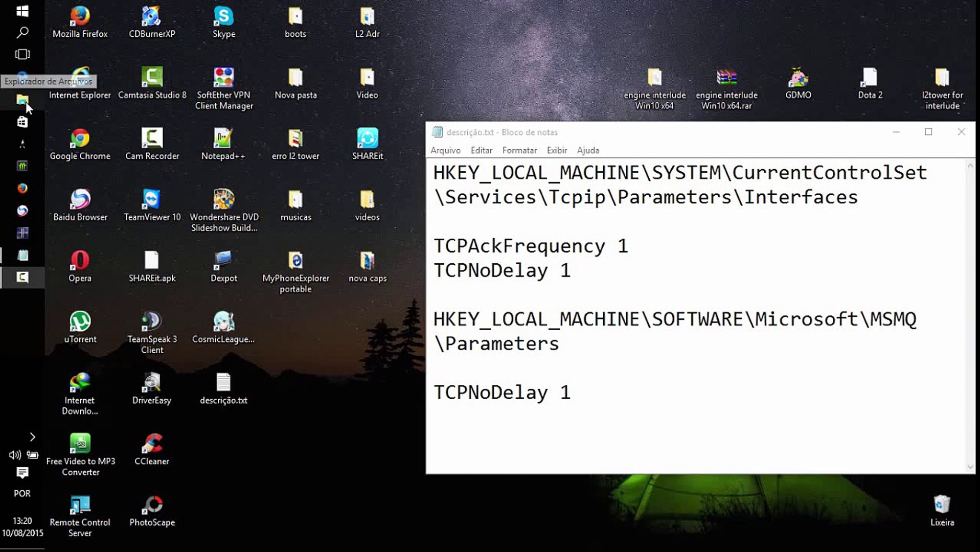The width and height of the screenshot is (980, 552).
Task: Open Mozilla Firefox desktop shortcut
Action: [x=80, y=22]
